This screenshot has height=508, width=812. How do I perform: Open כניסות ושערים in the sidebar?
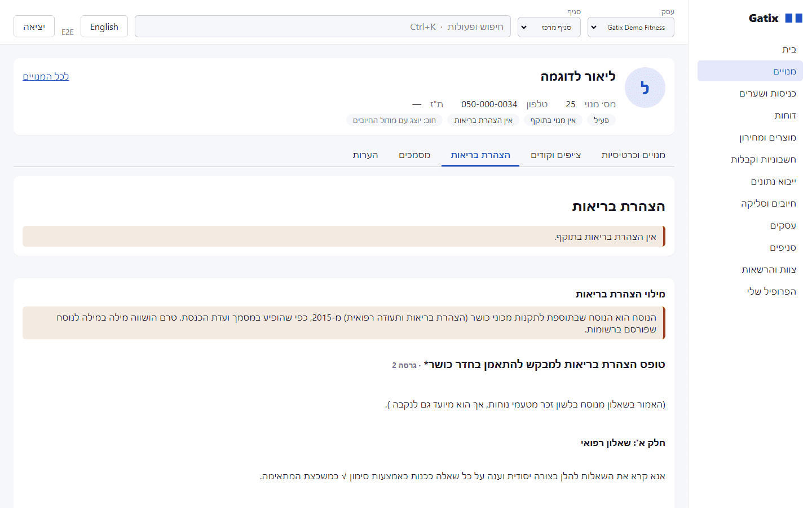pyautogui.click(x=750, y=94)
